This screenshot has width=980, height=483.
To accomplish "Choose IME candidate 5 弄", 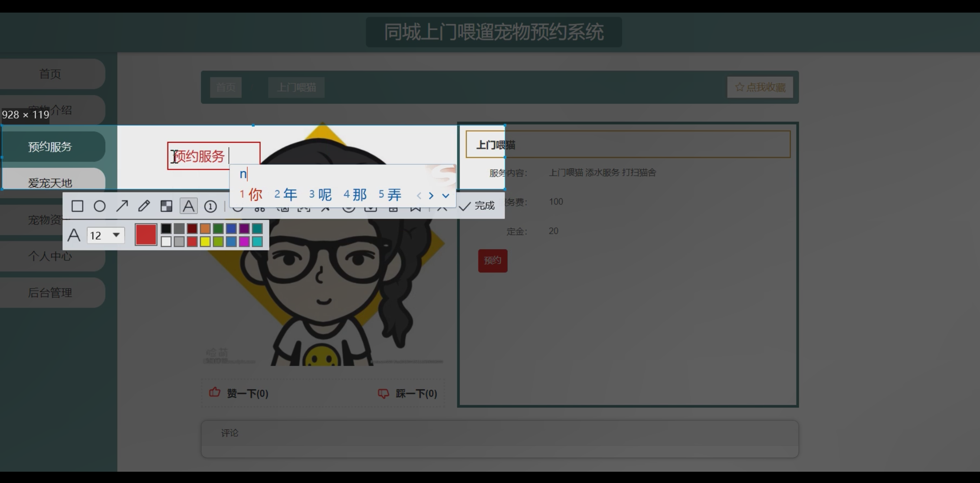I will click(x=390, y=194).
